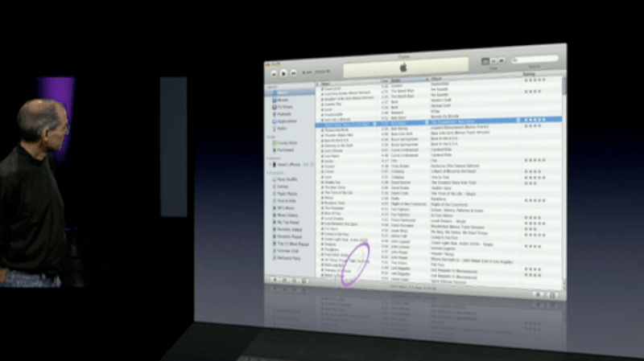This screenshot has width=644, height=361.
Task: Select Podcasts in the library sidebar
Action: point(285,115)
